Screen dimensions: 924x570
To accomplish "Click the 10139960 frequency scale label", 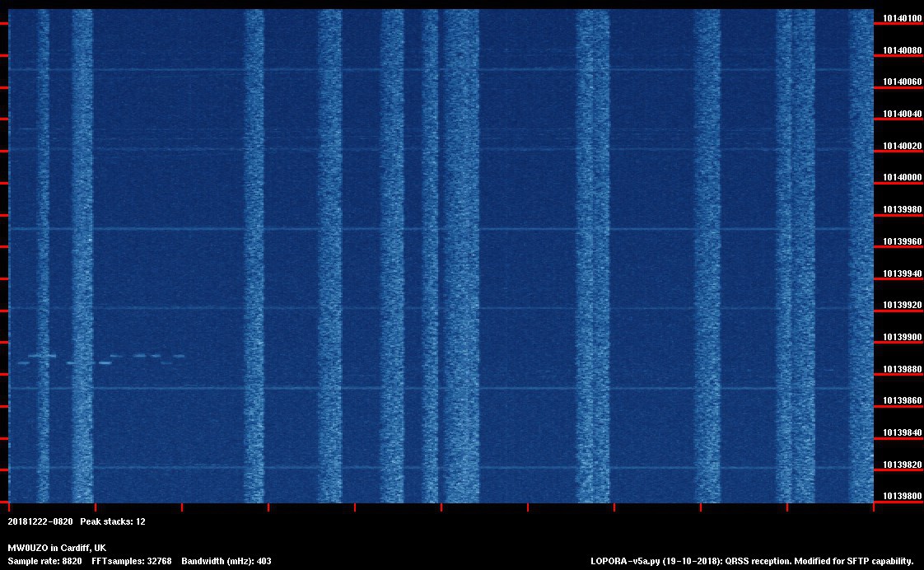I will (903, 242).
